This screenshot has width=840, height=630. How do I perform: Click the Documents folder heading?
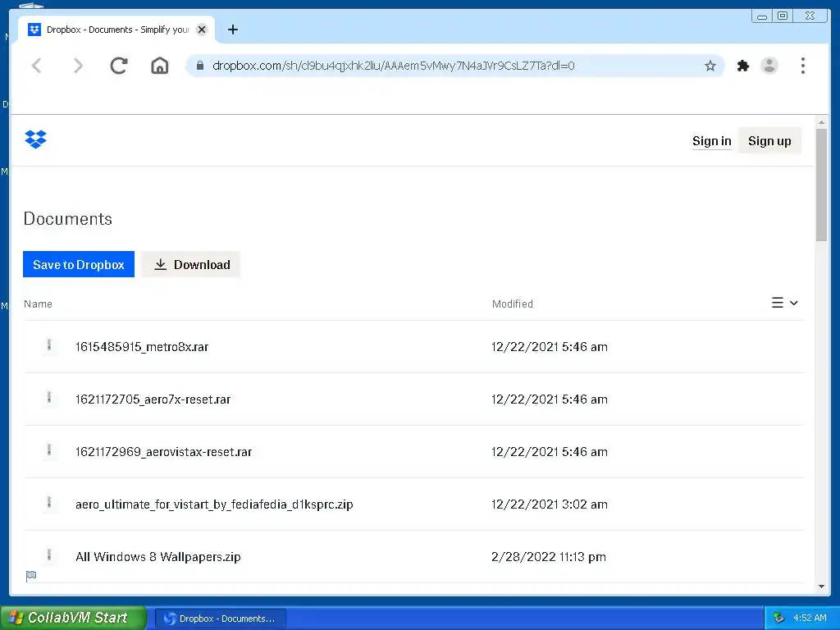[x=68, y=218]
